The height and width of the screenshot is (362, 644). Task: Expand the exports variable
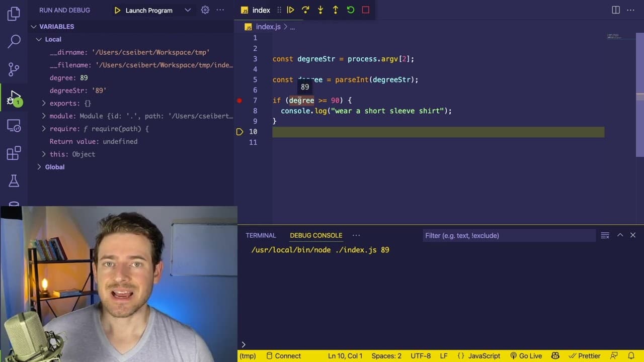pos(44,103)
